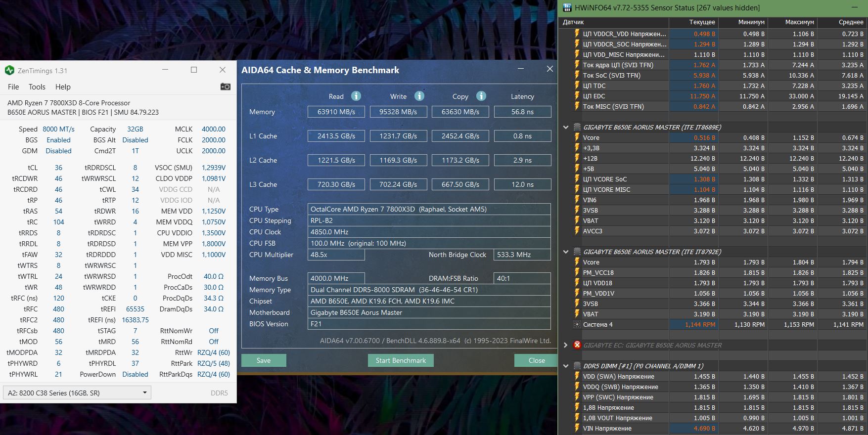Collapse the GIGABYTE ITE IT8792E sensor group

pyautogui.click(x=566, y=252)
